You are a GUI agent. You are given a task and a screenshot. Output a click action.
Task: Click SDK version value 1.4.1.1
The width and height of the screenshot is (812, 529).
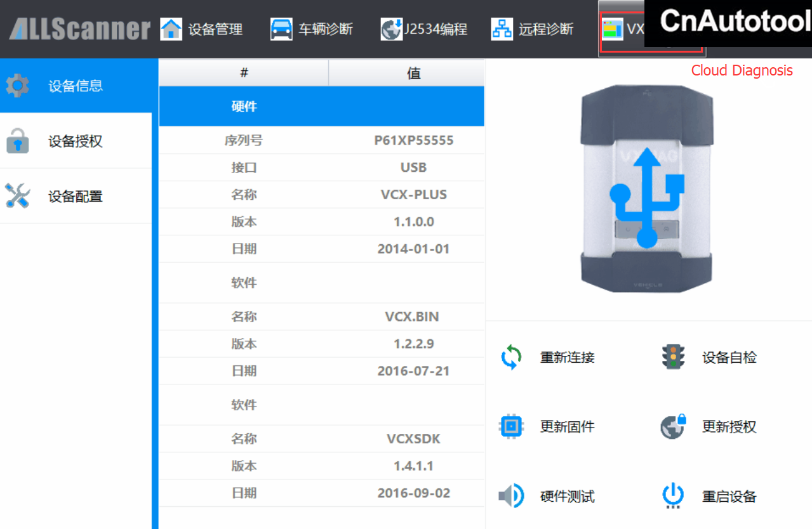coord(414,466)
